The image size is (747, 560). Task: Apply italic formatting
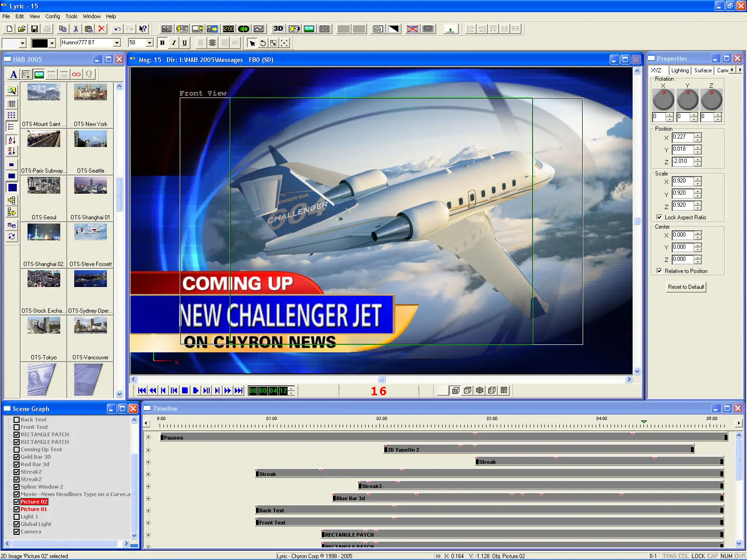click(174, 43)
